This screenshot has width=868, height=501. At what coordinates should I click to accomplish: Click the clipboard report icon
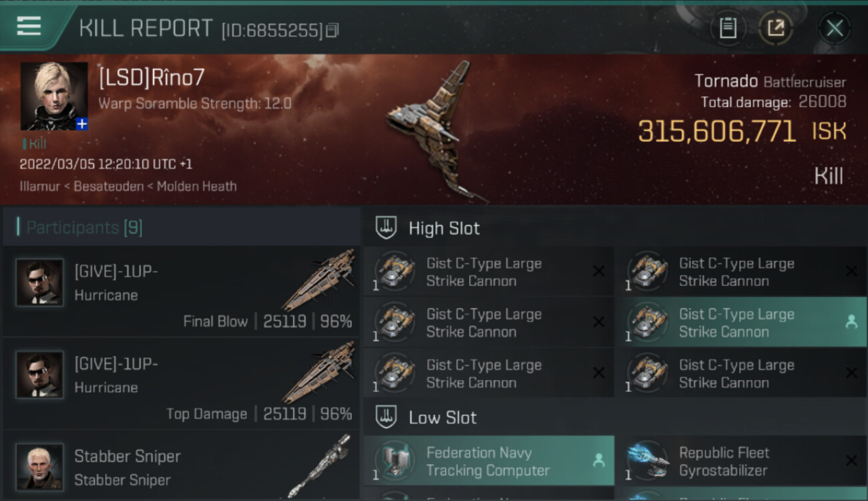(728, 28)
